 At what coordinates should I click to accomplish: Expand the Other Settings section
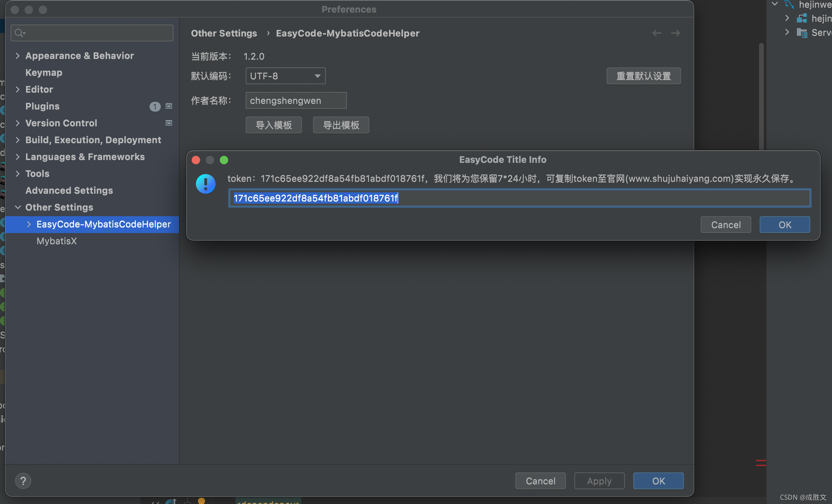pos(18,207)
